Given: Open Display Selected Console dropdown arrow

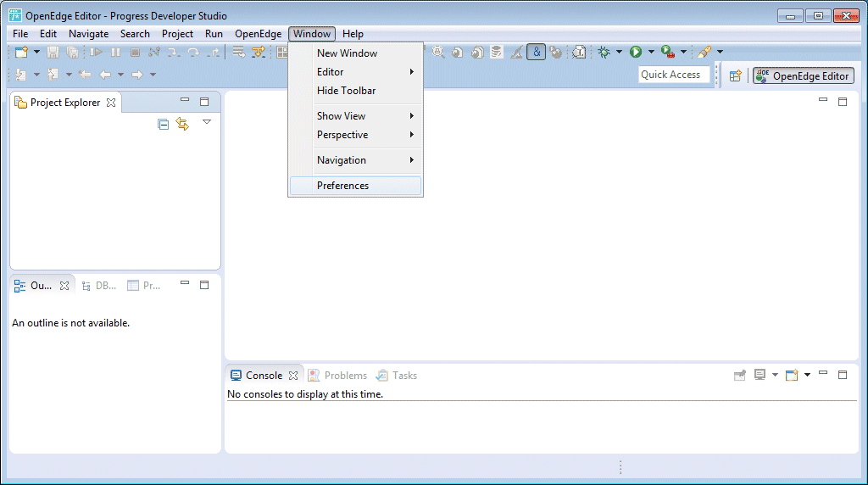Looking at the screenshot, I should click(775, 375).
